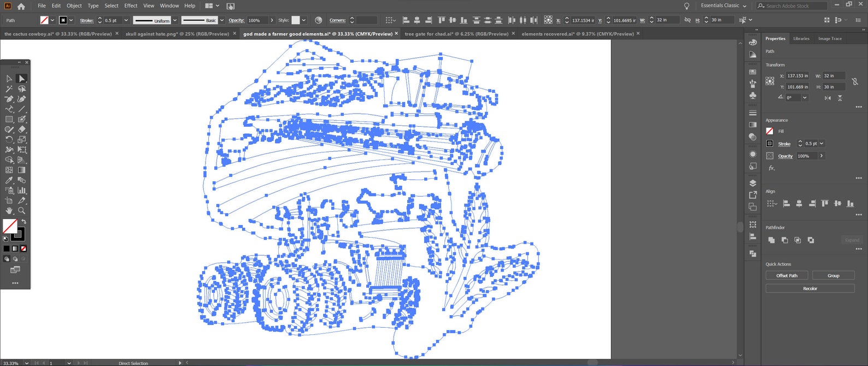Switch to the Image Trace tab
The width and height of the screenshot is (868, 366).
829,39
